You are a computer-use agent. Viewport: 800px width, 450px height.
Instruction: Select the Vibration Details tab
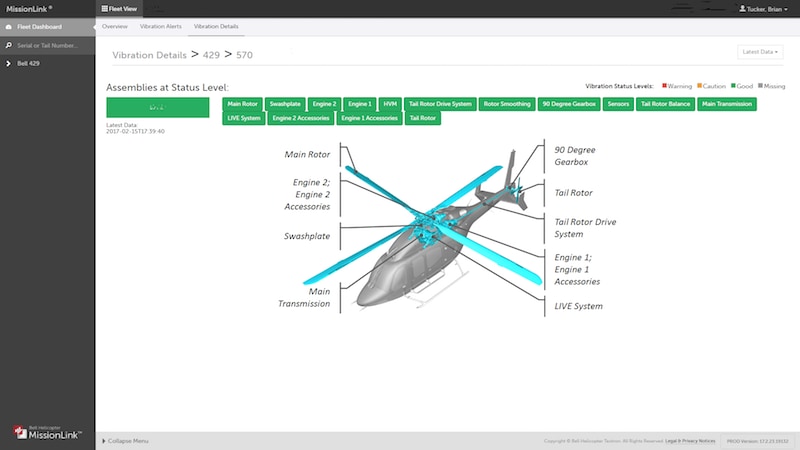coord(215,26)
